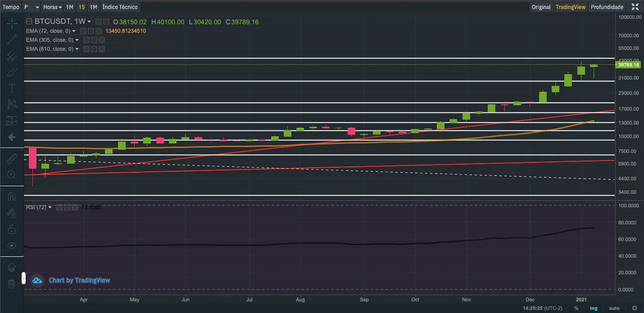The height and width of the screenshot is (313, 644).
Task: Click the EMA 72 value 13450.81234510
Action: click(126, 31)
